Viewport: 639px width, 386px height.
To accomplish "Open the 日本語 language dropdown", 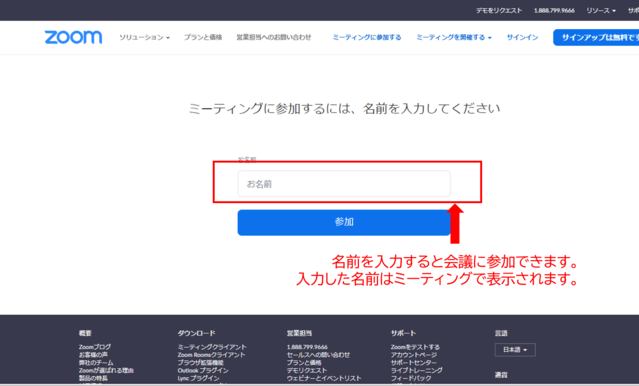I will 515,350.
